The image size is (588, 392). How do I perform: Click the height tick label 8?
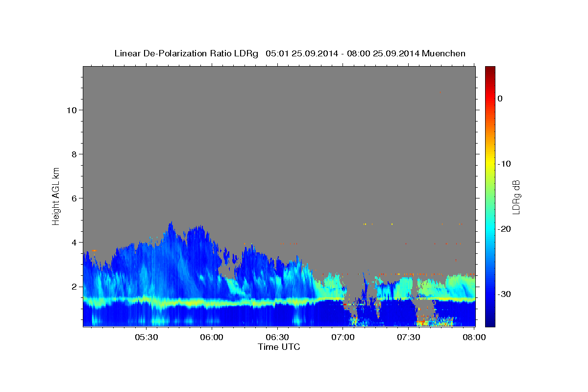(73, 154)
